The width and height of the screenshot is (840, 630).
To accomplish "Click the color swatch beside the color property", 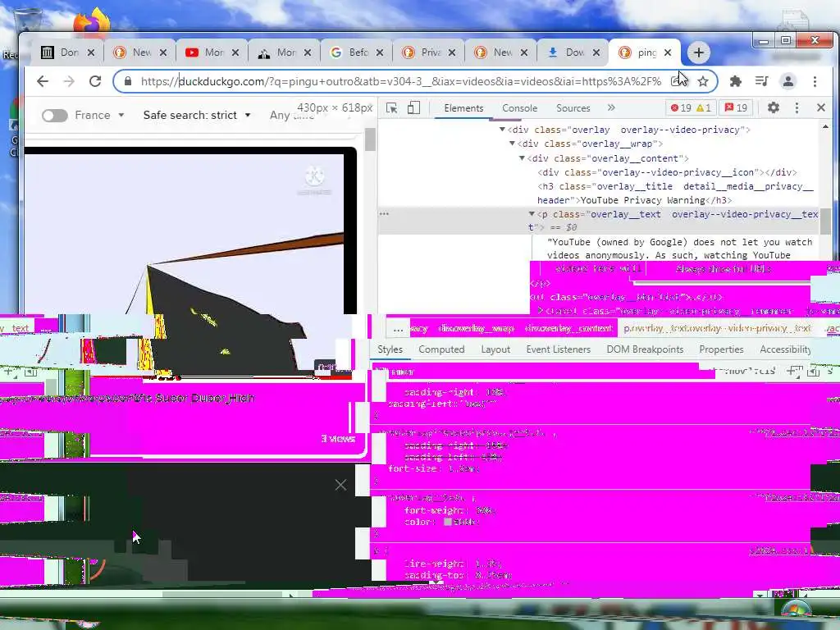I will click(448, 522).
